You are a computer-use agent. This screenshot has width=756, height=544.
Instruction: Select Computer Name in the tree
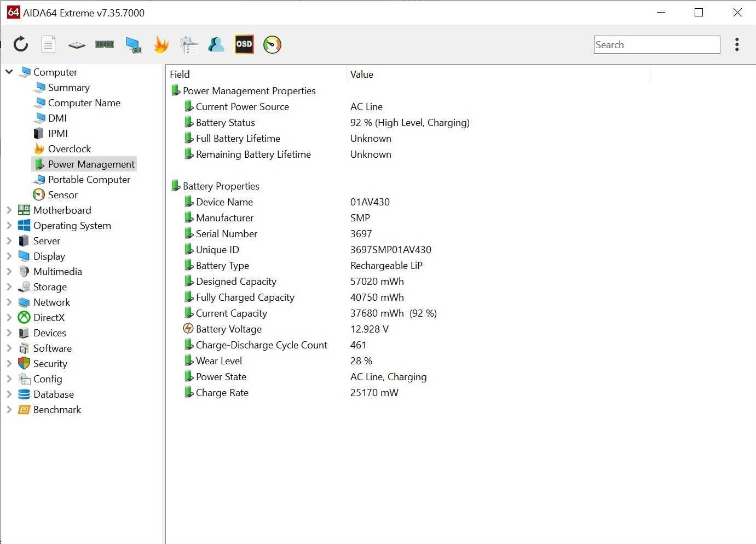click(x=84, y=102)
